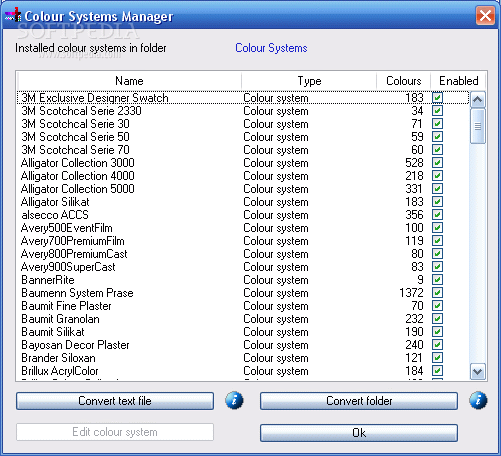Disable 3M Exclusive Designer Swatch checkbox
This screenshot has width=501, height=456.
click(437, 98)
